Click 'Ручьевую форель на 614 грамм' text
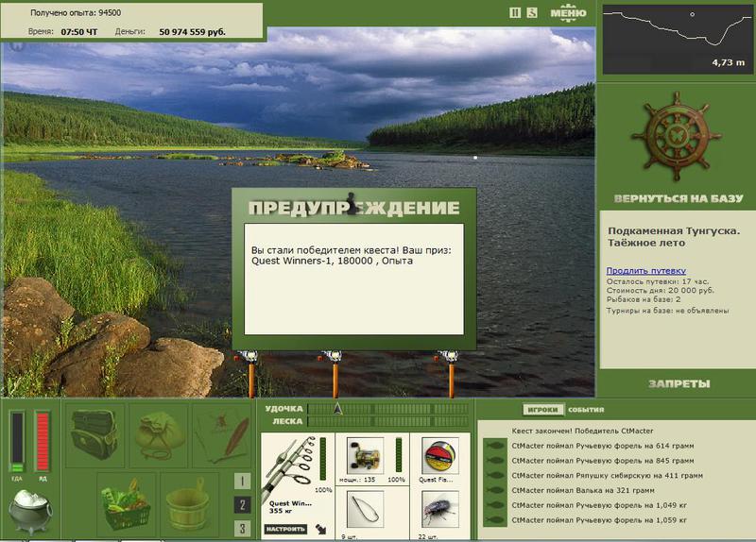756x542 pixels. (x=635, y=446)
